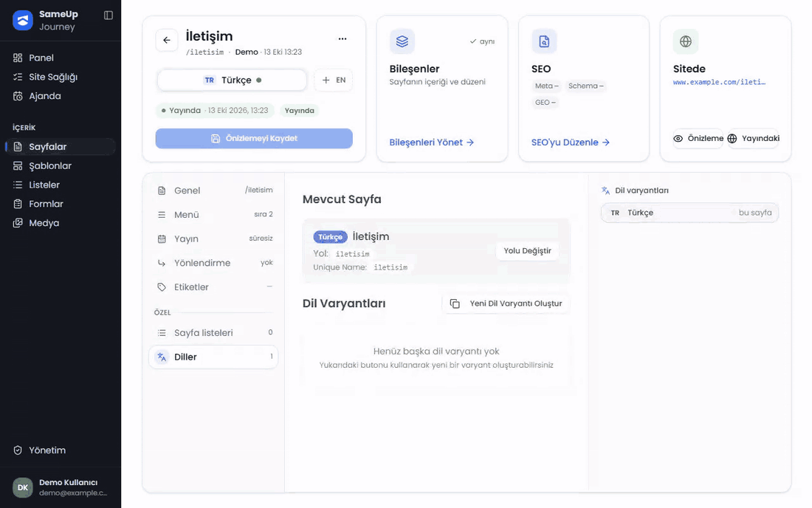Select the Diller settings tab

click(214, 357)
